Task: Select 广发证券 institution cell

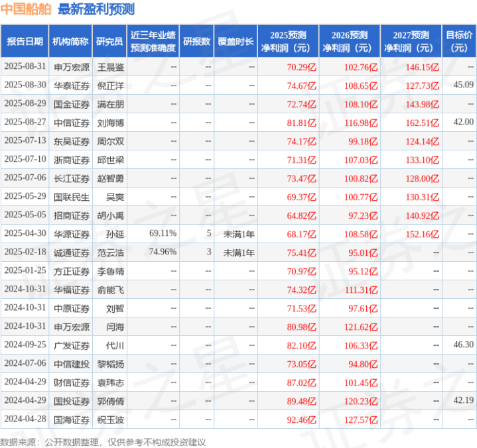Action: [72, 345]
